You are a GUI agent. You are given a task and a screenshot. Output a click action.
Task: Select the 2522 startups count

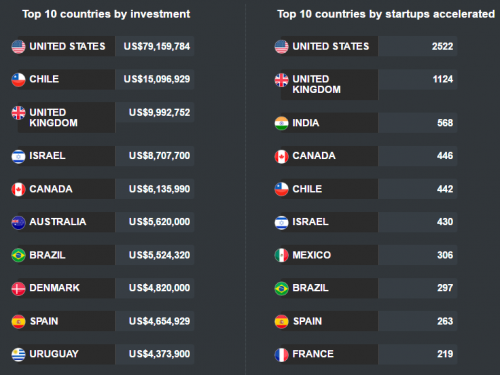[x=442, y=46]
